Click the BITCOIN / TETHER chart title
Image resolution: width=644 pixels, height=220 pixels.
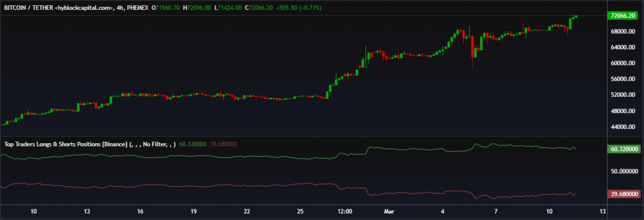(x=57, y=8)
